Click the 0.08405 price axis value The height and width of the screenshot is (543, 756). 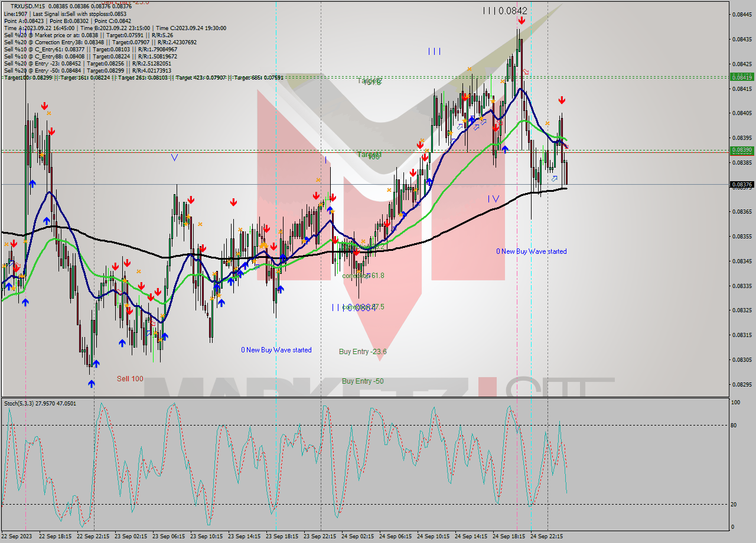point(742,113)
